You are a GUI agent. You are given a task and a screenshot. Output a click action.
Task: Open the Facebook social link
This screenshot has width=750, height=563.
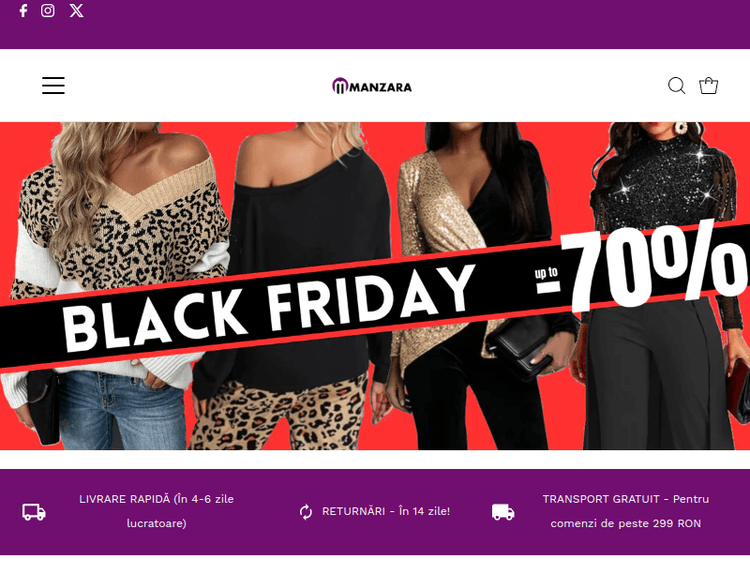(x=23, y=11)
